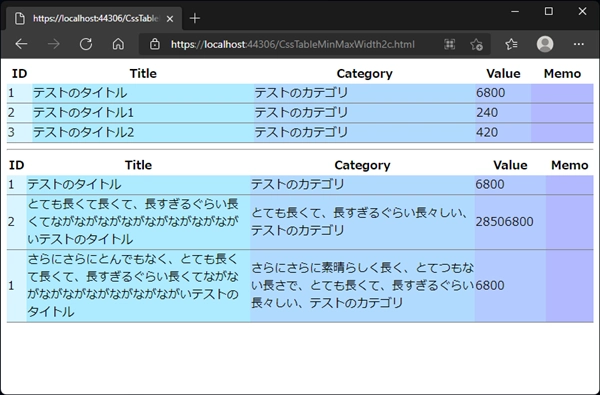Image resolution: width=600 pixels, height=395 pixels.
Task: Select the cell テストのタイトル2
Action: coord(143,132)
